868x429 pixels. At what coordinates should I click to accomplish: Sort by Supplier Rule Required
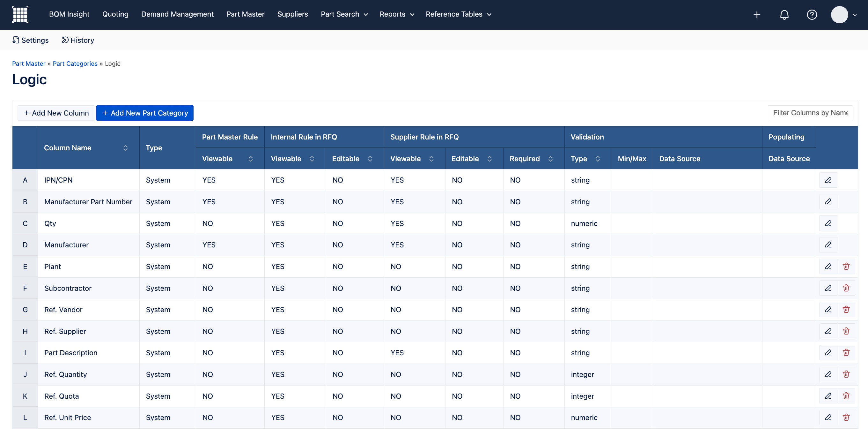pos(551,159)
